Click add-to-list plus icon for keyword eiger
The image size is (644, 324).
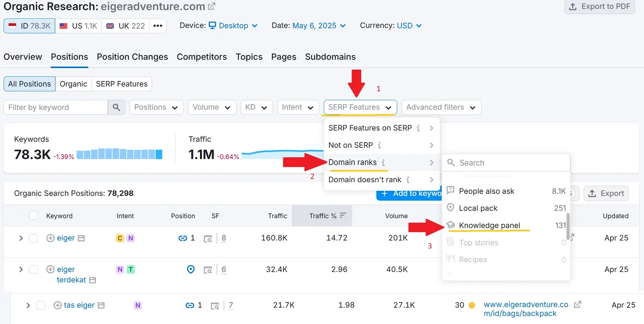pos(50,238)
